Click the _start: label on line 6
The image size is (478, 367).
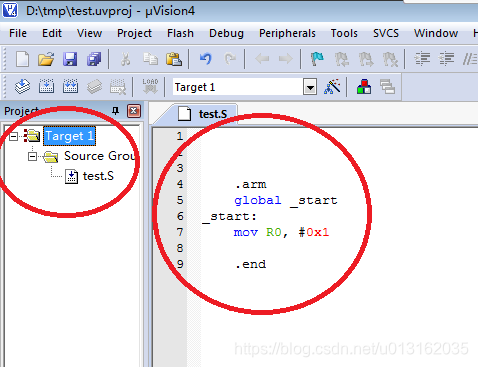pyautogui.click(x=229, y=217)
